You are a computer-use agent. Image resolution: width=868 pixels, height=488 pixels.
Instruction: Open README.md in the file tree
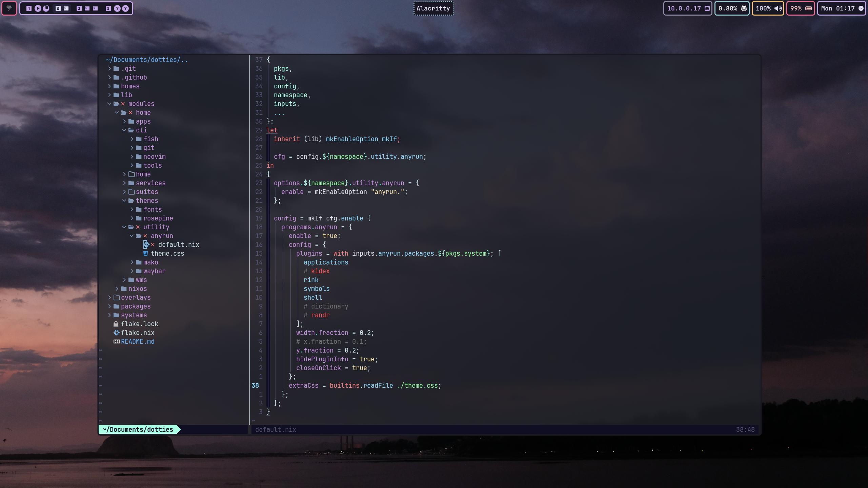click(x=138, y=341)
